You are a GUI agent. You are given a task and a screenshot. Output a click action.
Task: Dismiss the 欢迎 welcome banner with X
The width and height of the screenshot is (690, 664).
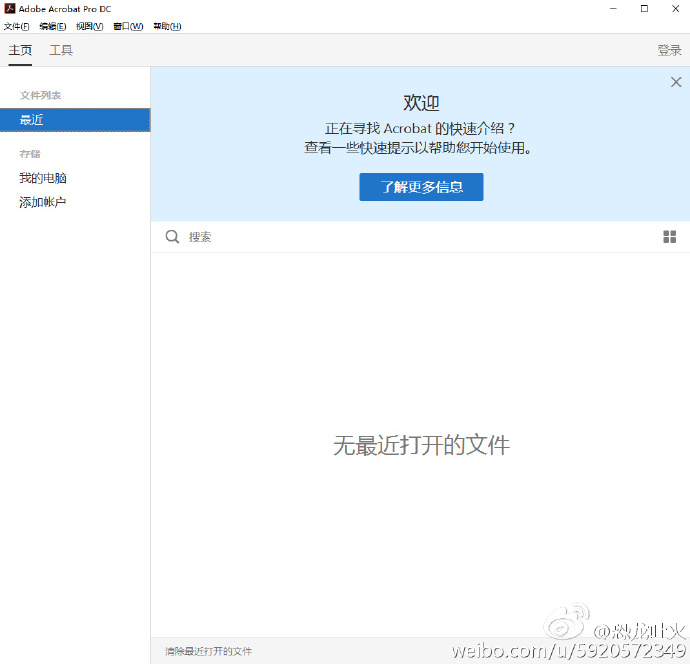(x=676, y=82)
